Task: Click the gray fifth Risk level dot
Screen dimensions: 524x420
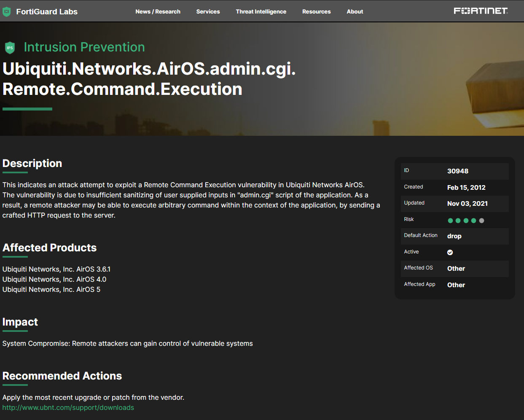Action: (x=481, y=220)
